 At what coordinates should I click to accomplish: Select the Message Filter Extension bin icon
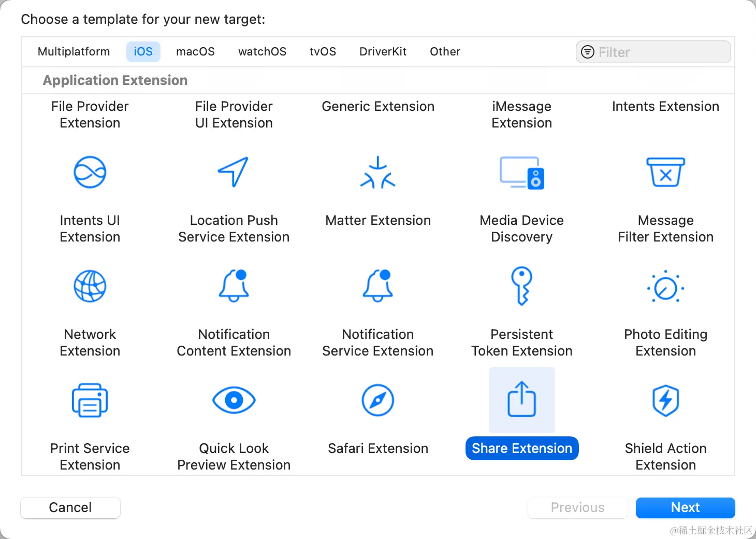point(666,172)
